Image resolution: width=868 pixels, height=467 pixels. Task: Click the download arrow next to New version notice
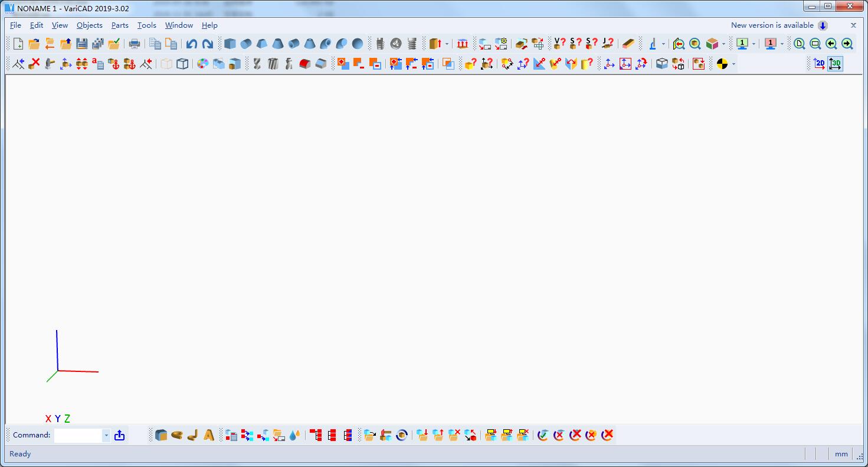(x=823, y=25)
